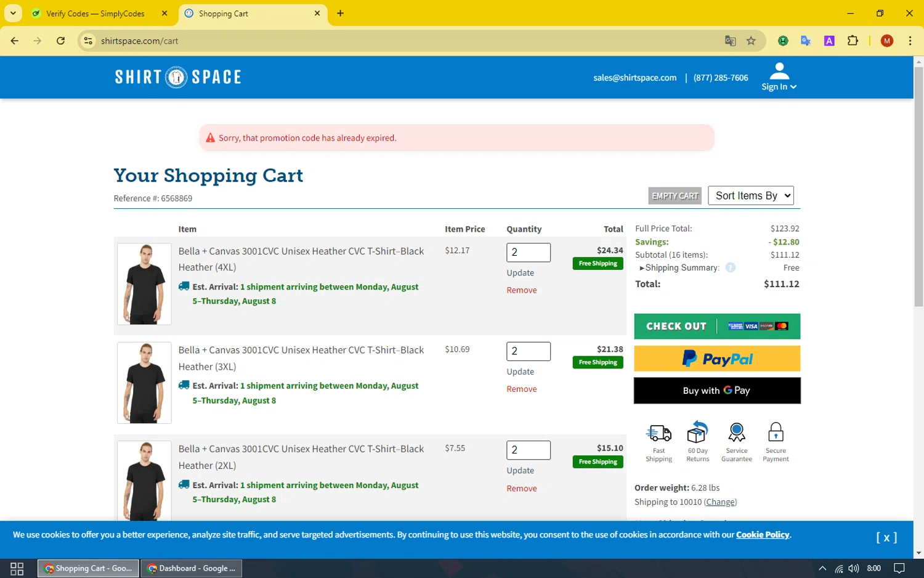Click the shipping summary help icon
Image resolution: width=924 pixels, height=578 pixels.
pos(730,267)
